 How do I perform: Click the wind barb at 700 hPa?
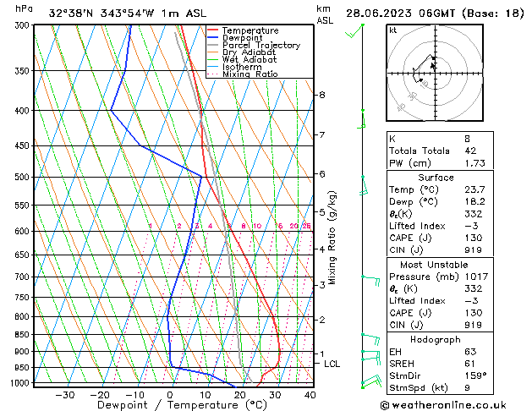370,281
